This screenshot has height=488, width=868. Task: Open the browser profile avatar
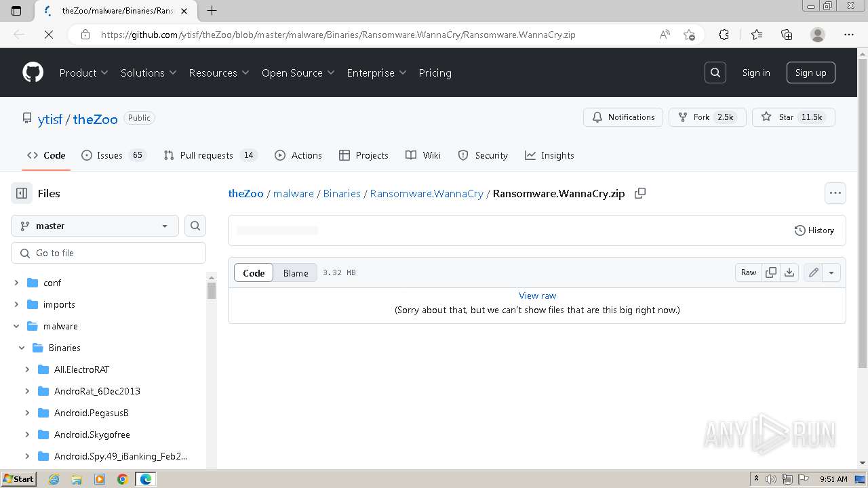(818, 35)
